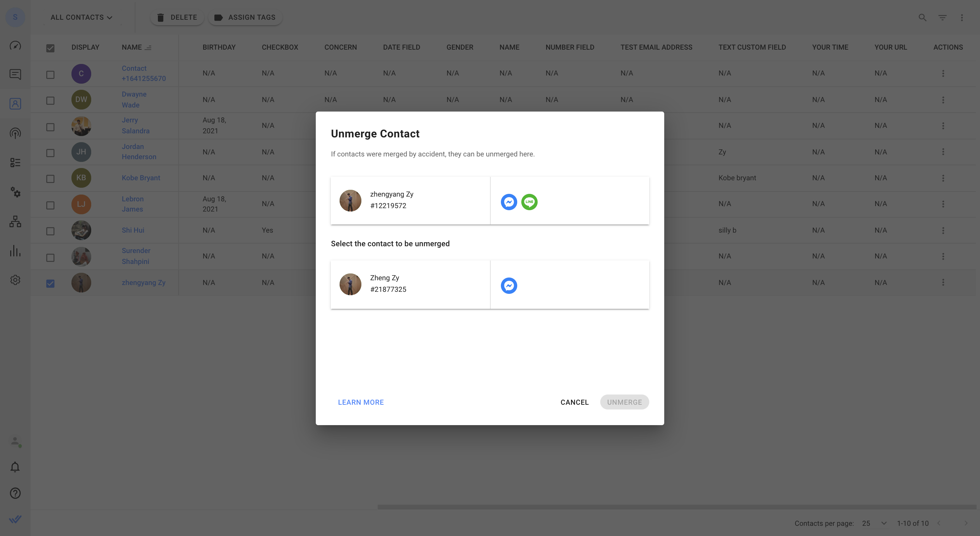Open actions menu for zhengyang Zy row
980x536 pixels.
point(943,282)
